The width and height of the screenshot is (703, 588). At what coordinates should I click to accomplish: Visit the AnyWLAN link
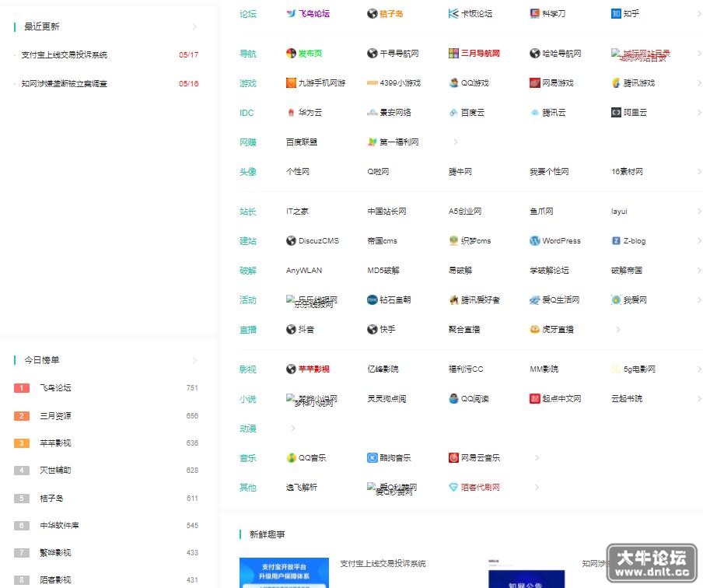(x=304, y=271)
